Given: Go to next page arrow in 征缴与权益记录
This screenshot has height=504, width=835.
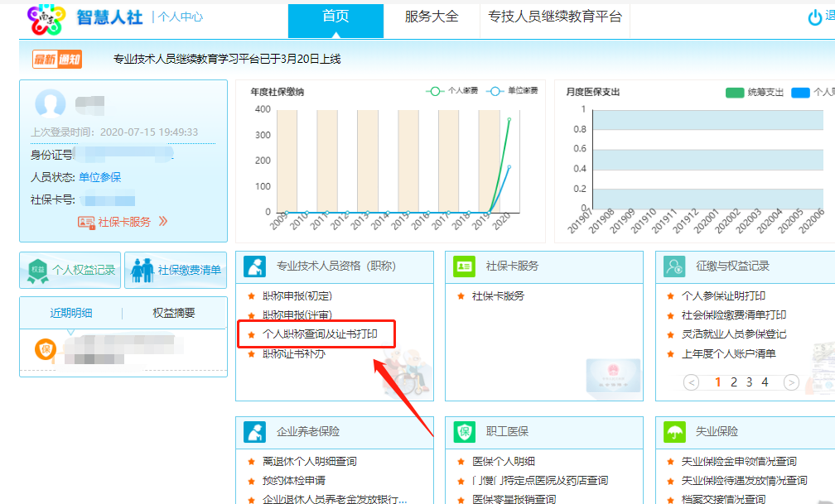Looking at the screenshot, I should pyautogui.click(x=791, y=382).
